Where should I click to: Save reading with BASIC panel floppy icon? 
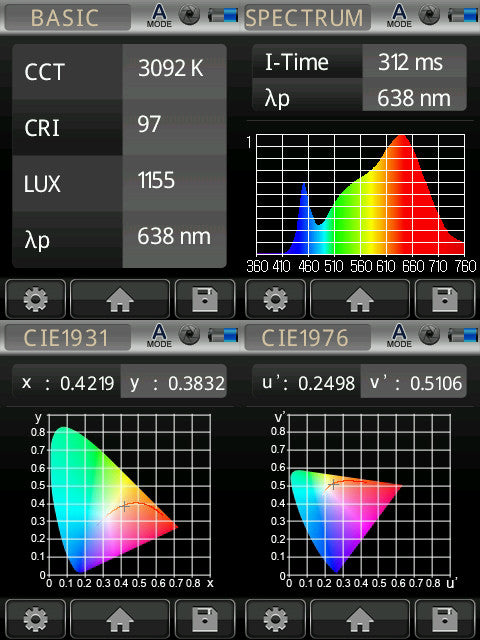point(205,299)
